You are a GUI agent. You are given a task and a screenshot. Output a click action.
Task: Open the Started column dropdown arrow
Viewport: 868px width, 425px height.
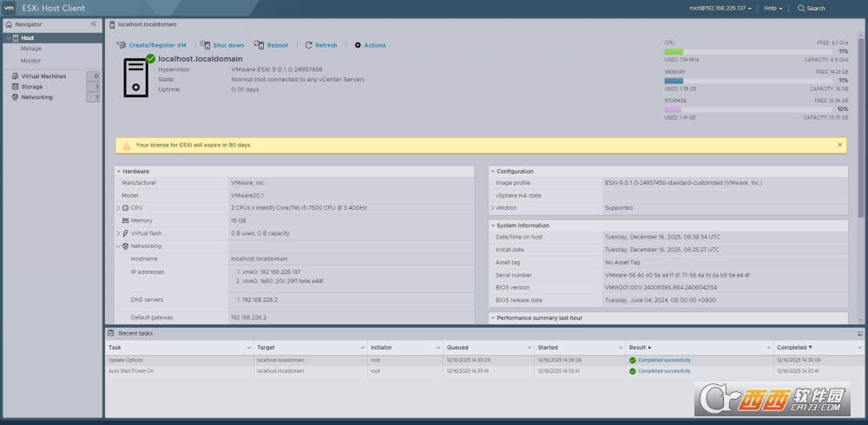(621, 348)
